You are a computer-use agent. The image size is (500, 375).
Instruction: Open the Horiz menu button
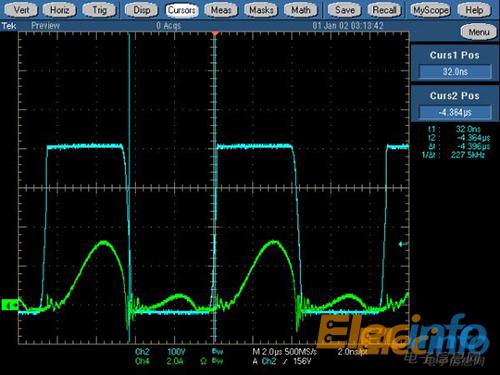(60, 10)
